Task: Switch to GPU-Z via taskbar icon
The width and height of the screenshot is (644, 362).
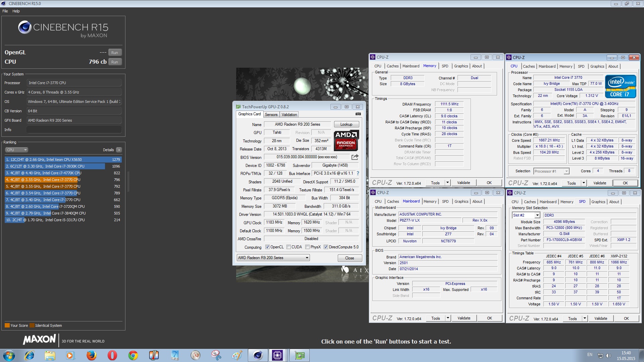Action: tap(299, 355)
